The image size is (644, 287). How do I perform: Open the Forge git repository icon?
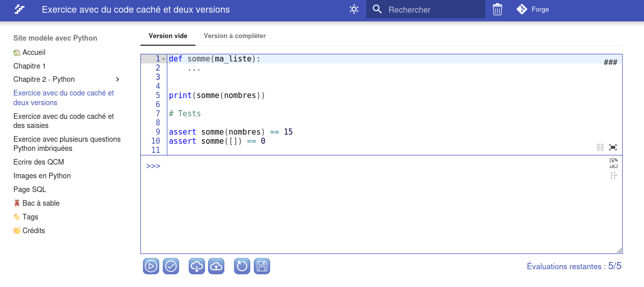coord(521,9)
